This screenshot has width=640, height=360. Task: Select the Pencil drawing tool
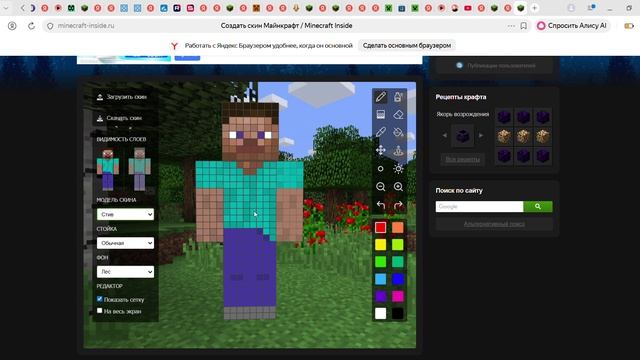click(380, 97)
